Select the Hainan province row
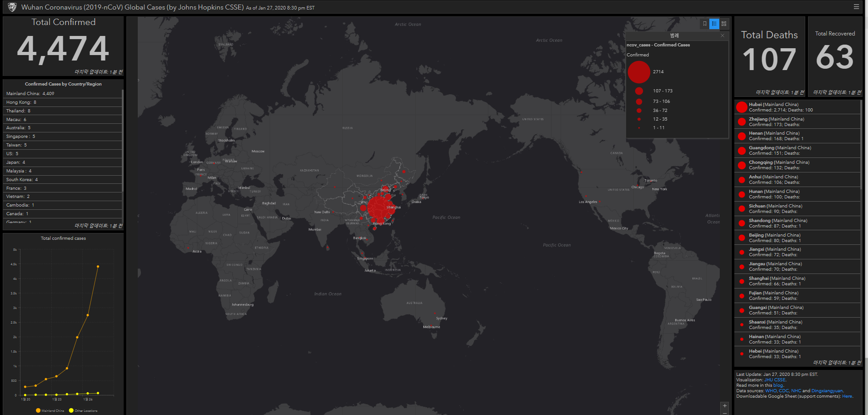 pos(797,339)
